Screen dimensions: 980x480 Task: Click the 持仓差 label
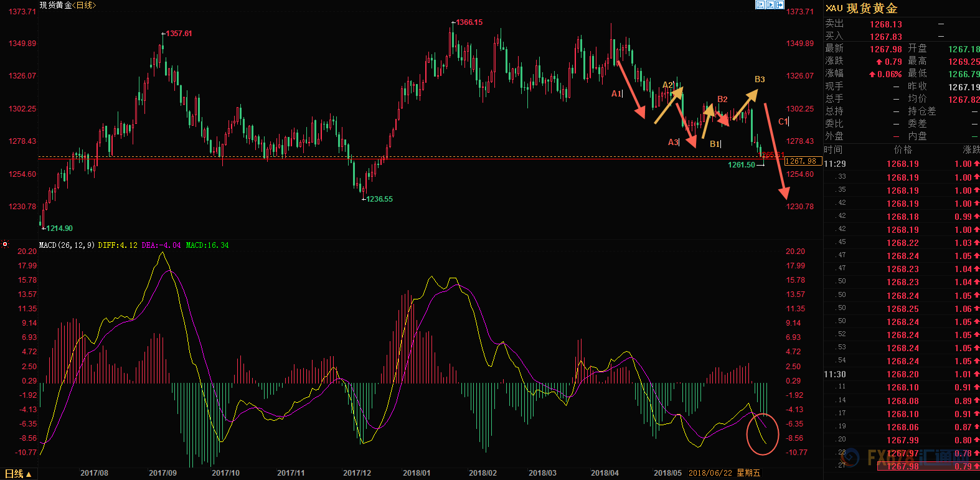point(921,111)
